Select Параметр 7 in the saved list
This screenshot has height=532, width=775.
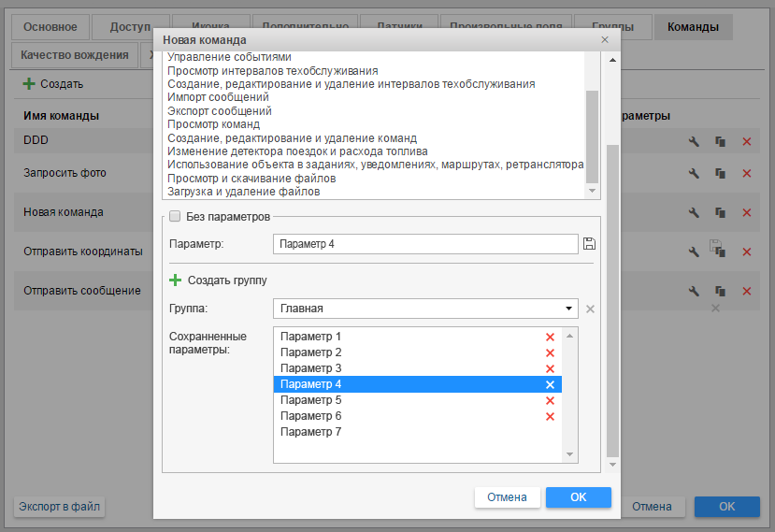click(311, 432)
